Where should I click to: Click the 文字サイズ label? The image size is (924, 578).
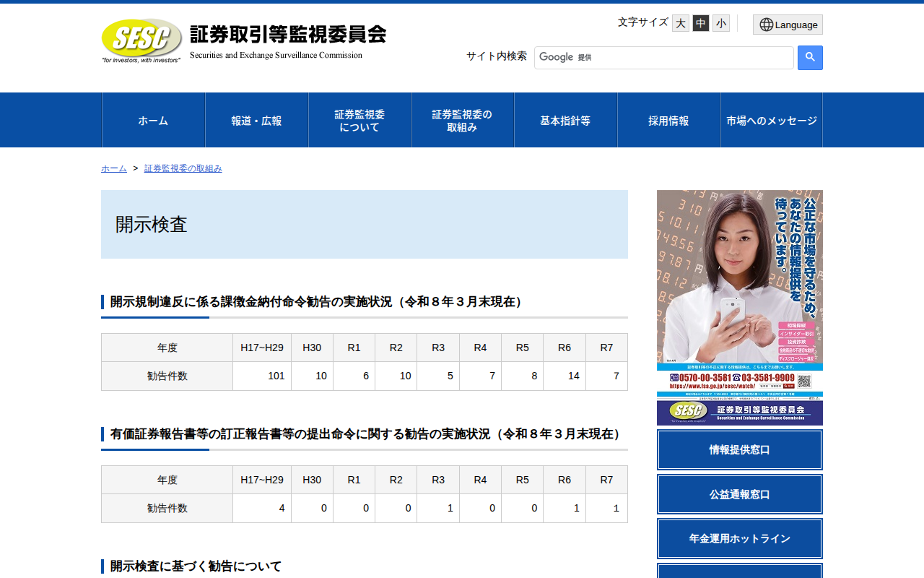[643, 22]
